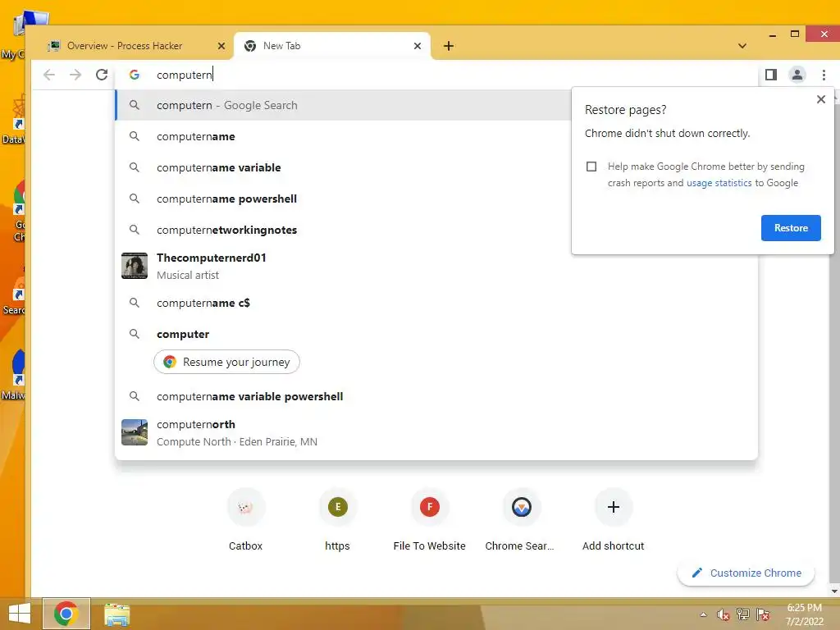
Task: Show hidden system tray icons
Action: 703,614
